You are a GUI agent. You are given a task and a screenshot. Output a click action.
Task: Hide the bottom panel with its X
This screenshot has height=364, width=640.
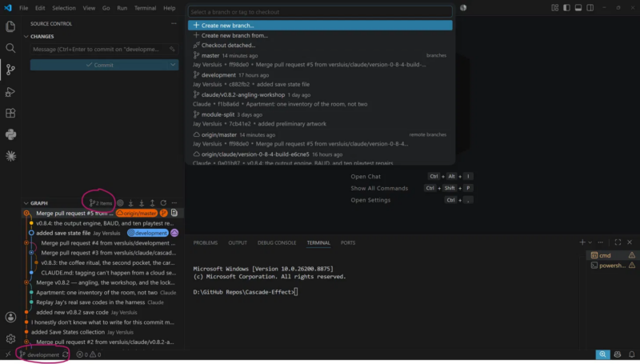tap(630, 242)
